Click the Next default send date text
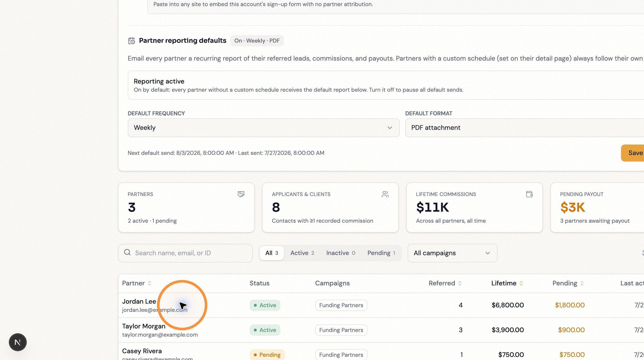 point(181,153)
